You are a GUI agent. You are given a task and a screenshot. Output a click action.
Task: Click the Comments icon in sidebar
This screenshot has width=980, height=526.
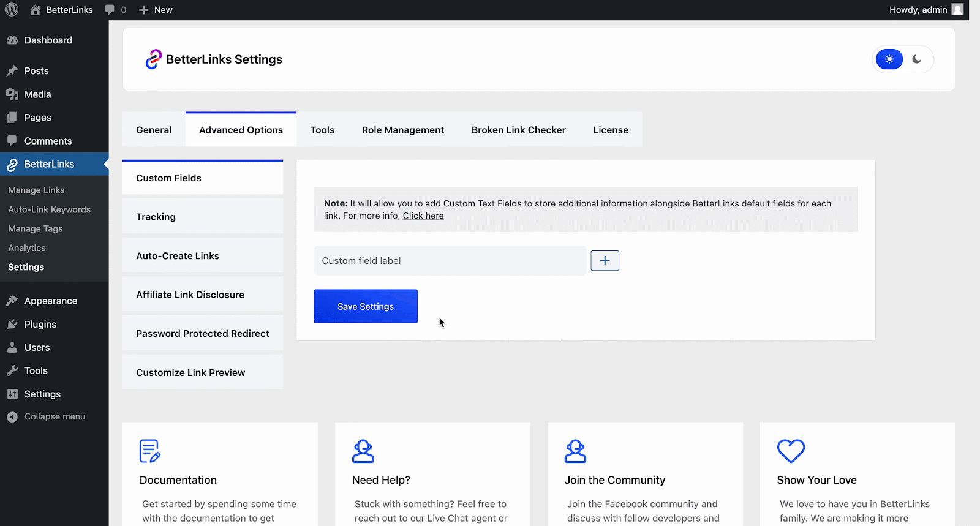pyautogui.click(x=12, y=141)
